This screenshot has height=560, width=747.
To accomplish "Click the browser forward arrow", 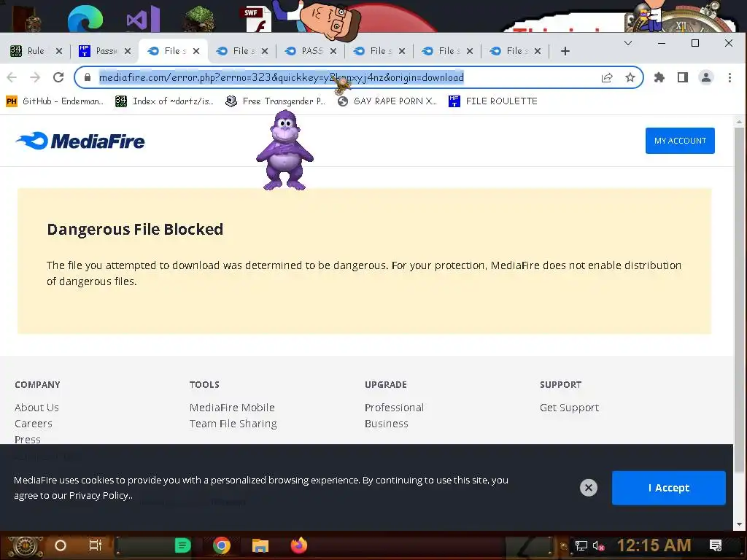I will pyautogui.click(x=35, y=77).
